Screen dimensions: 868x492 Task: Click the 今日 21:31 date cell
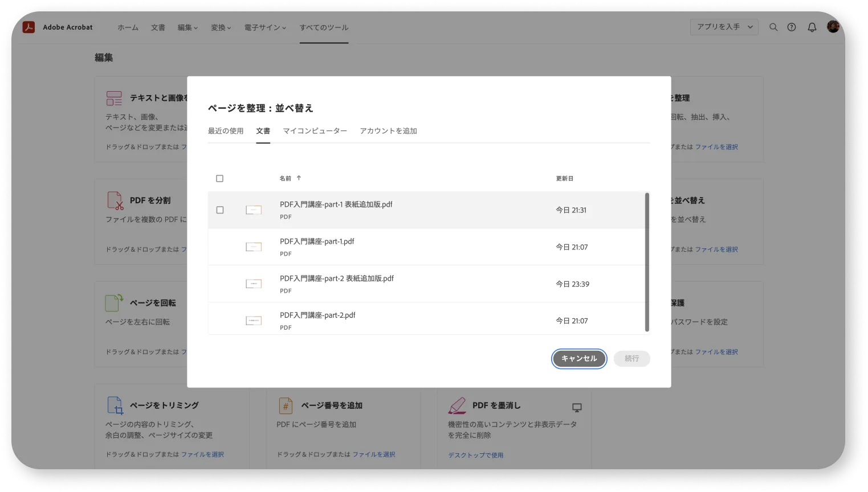(x=571, y=210)
